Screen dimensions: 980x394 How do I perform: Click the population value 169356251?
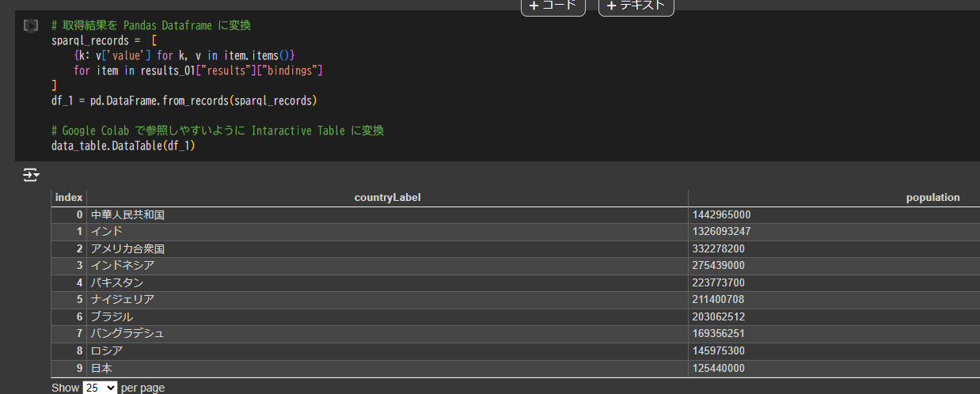point(718,333)
